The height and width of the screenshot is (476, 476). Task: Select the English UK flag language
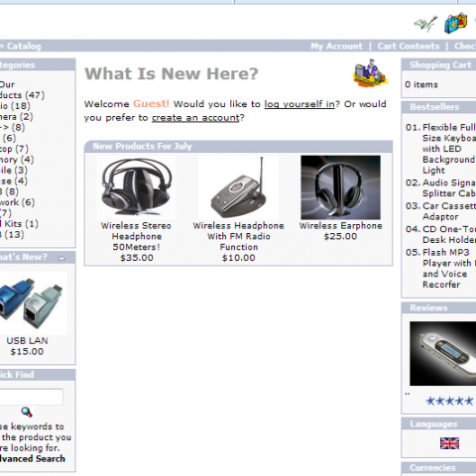[449, 443]
